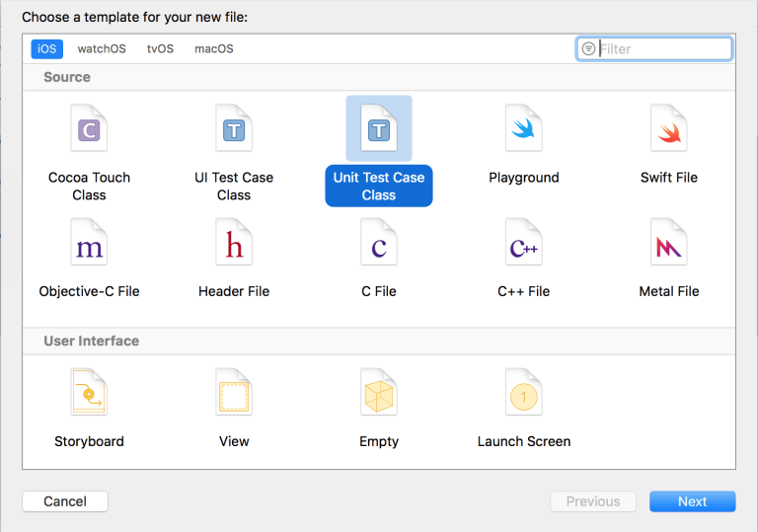This screenshot has height=532, width=758.
Task: Pick the Metal File template icon
Action: click(x=668, y=244)
